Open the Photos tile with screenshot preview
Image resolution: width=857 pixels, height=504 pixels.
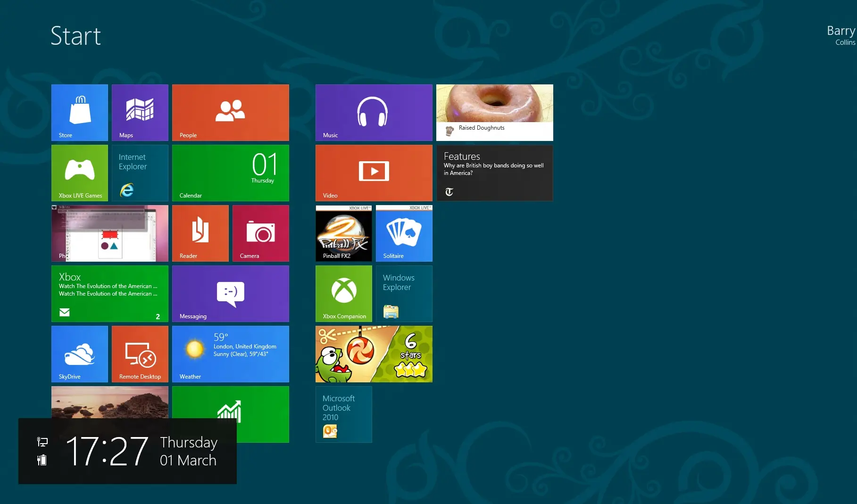(110, 233)
